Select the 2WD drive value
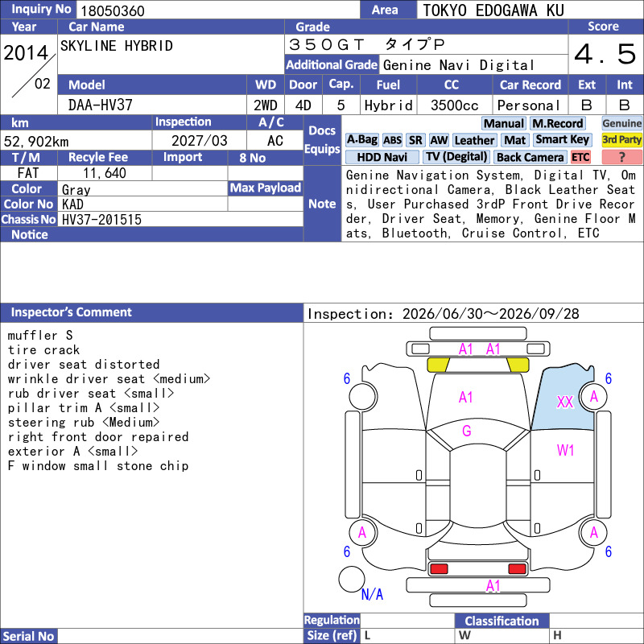 (266, 105)
